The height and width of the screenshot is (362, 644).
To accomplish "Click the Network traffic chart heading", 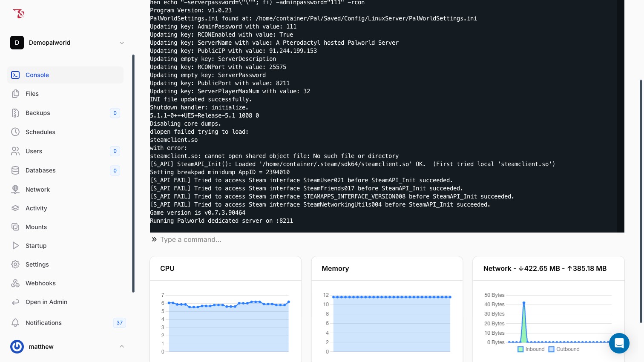I will (545, 268).
